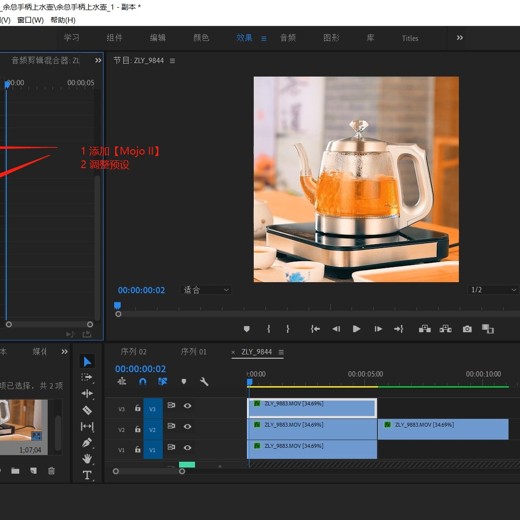Toggle lock on track V2
Image resolution: width=520 pixels, height=520 pixels.
[138, 429]
